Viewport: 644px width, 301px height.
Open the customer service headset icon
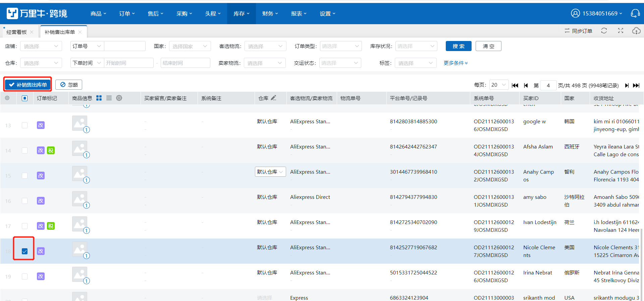point(635,13)
